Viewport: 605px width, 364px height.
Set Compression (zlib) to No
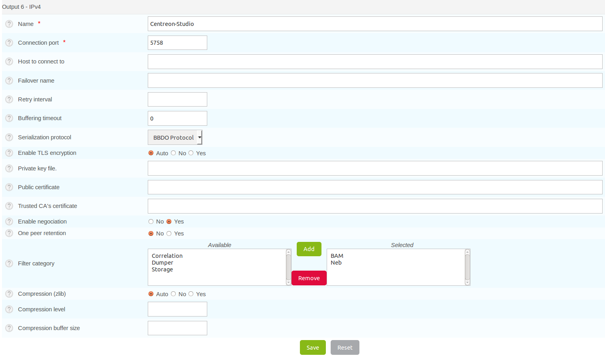click(173, 294)
